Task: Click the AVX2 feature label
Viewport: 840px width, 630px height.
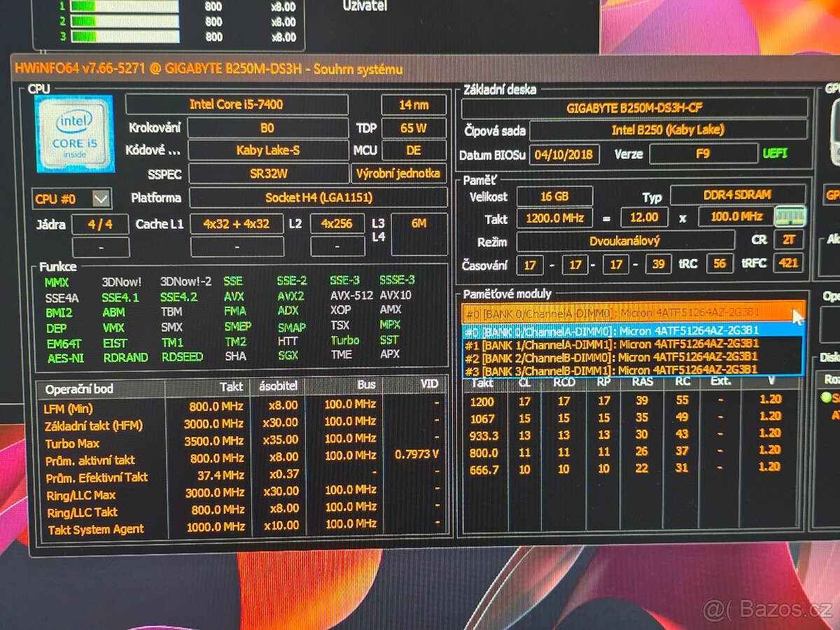Action: tap(290, 296)
